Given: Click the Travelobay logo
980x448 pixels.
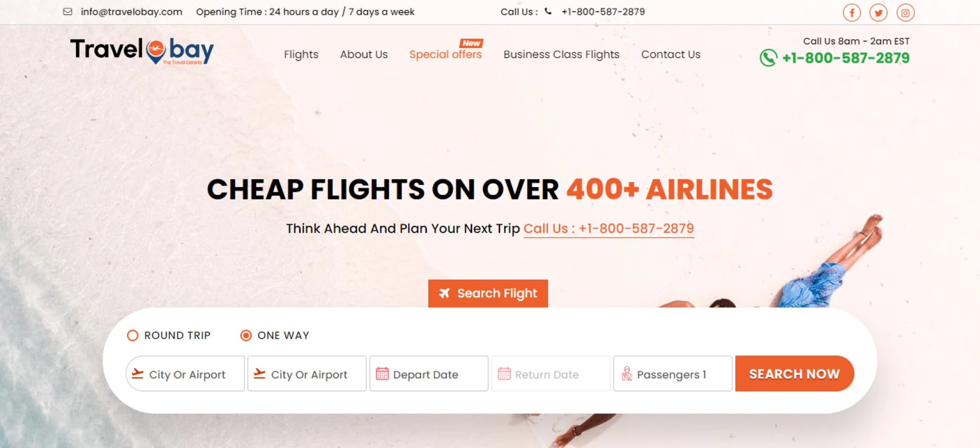Looking at the screenshot, I should [142, 51].
